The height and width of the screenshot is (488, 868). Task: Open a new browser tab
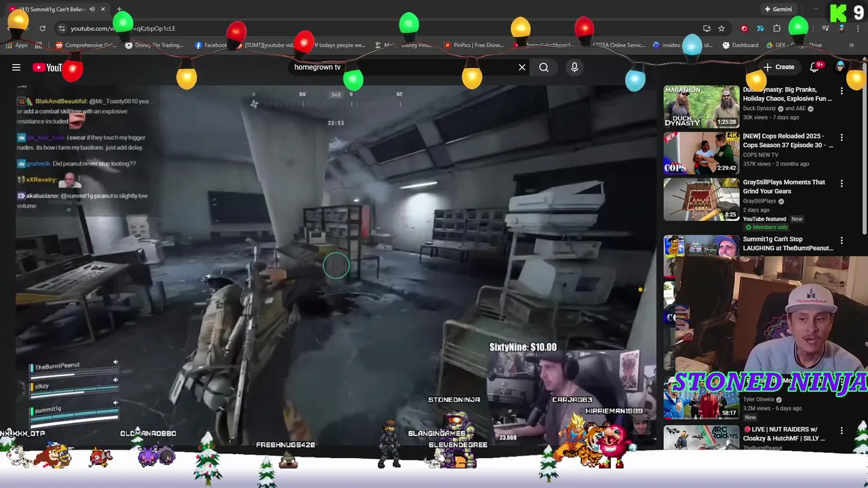pyautogui.click(x=119, y=9)
